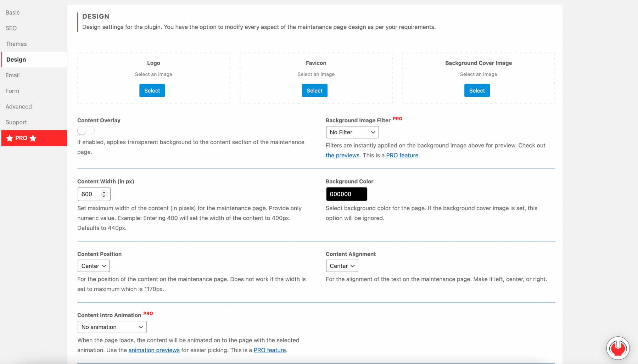Screen dimensions: 638x364
Task: Follow 'the previews' link for filters
Action: (342, 155)
